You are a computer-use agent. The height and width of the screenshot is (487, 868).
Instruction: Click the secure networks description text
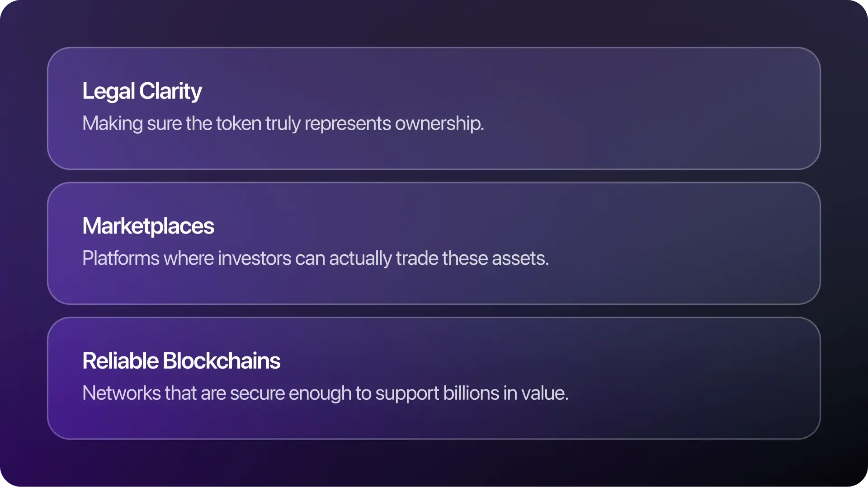pyautogui.click(x=325, y=393)
